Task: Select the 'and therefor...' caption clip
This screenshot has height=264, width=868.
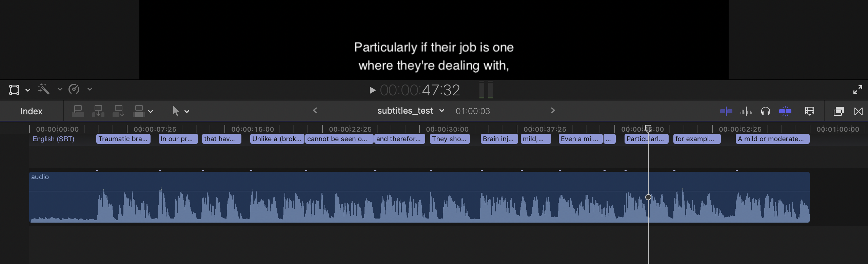Action: pos(400,139)
